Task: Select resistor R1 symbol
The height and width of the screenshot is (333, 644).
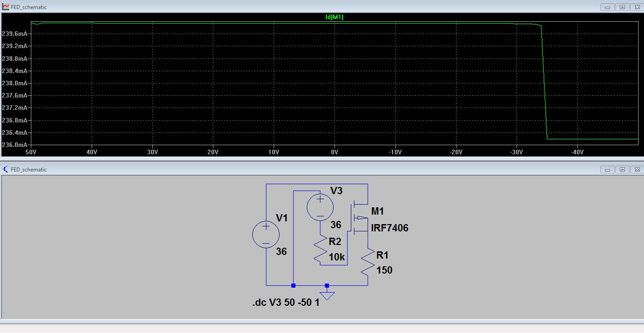Action: coord(368,261)
